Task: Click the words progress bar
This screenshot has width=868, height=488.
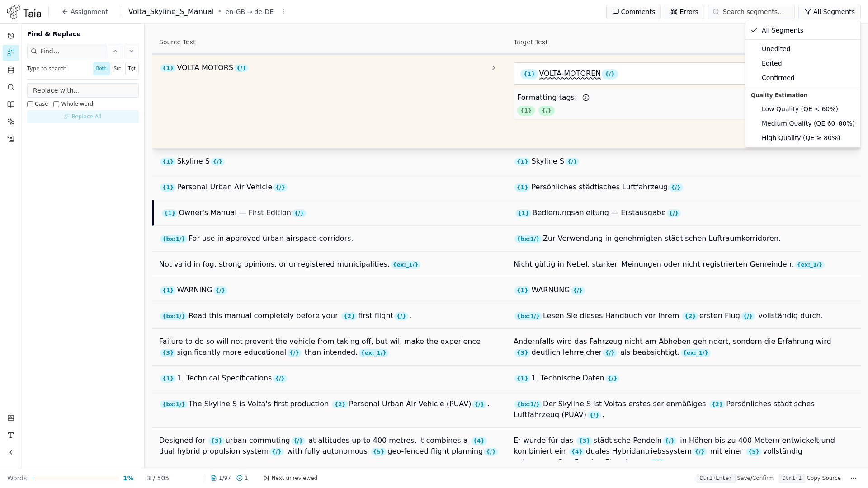Action: 76,478
